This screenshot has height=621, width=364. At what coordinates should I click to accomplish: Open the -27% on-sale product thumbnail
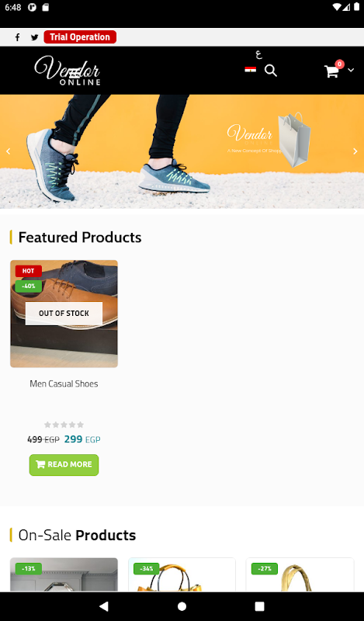pyautogui.click(x=300, y=574)
